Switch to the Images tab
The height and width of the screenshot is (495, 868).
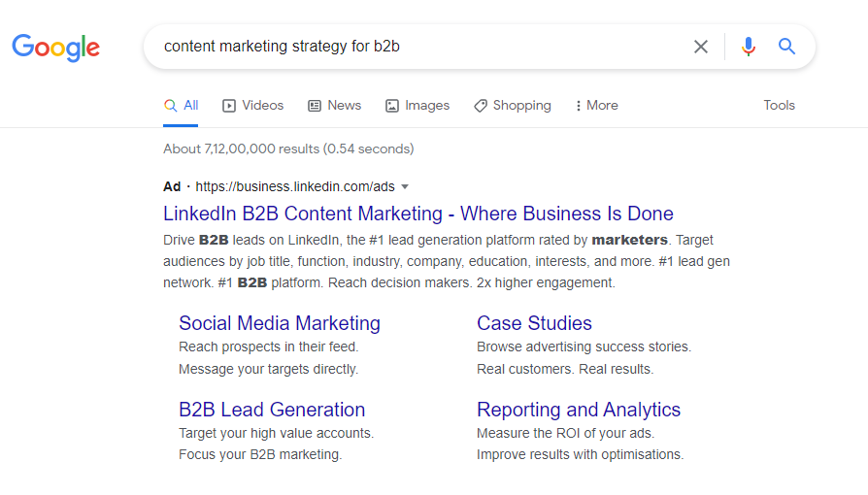(417, 105)
